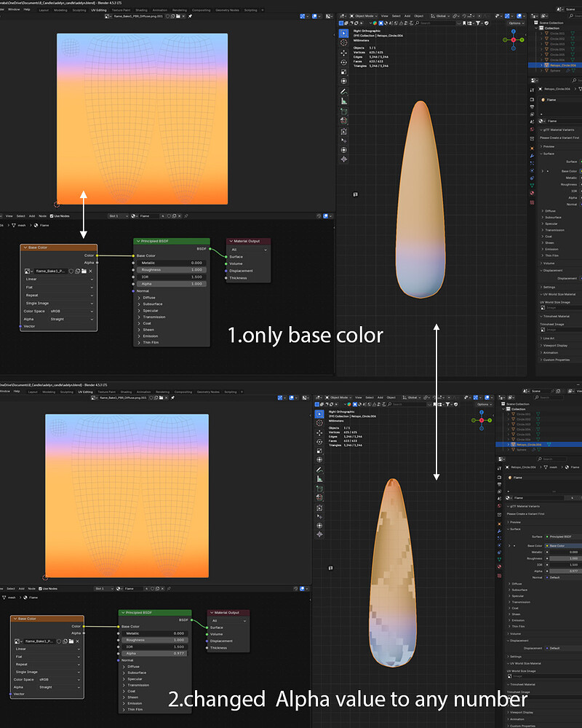Image resolution: width=582 pixels, height=728 pixels.
Task: Toggle Use Nodes checkbox in lower node editor
Action: point(41,588)
